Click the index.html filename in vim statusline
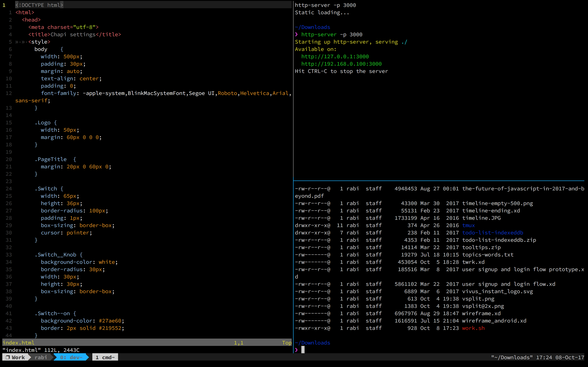Screen dimensions: 588x367 click(19, 343)
